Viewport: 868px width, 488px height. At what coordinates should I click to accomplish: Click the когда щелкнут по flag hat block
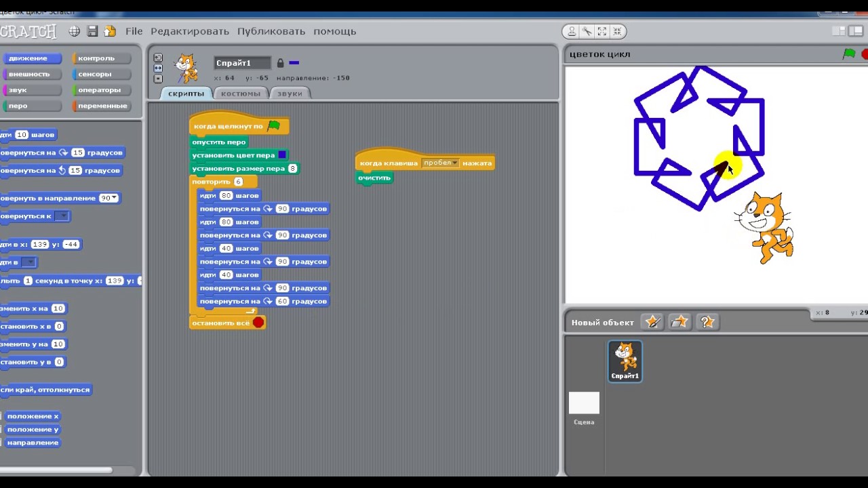point(239,125)
